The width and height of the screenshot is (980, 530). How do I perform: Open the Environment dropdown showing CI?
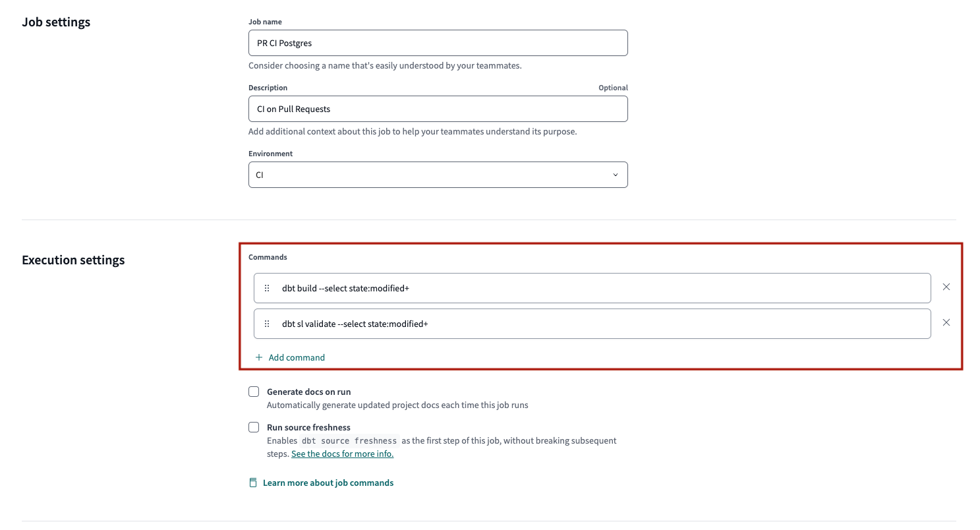coord(438,175)
